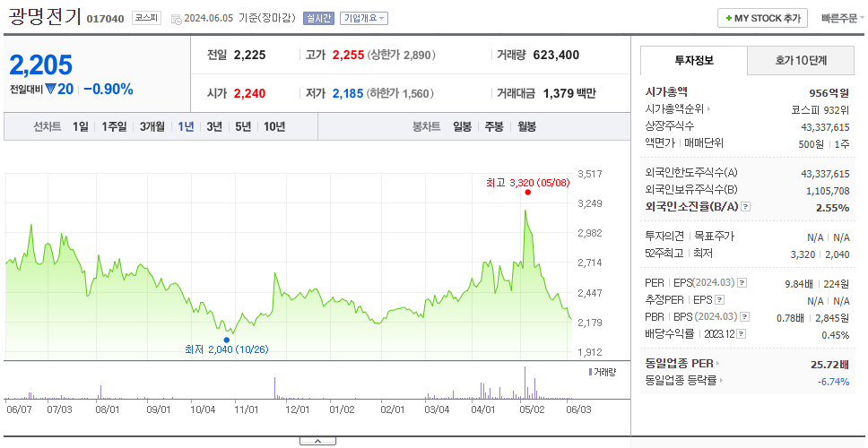Viewport: 868px width, 448px height.
Task: Click the -0.90% change value
Action: click(108, 89)
